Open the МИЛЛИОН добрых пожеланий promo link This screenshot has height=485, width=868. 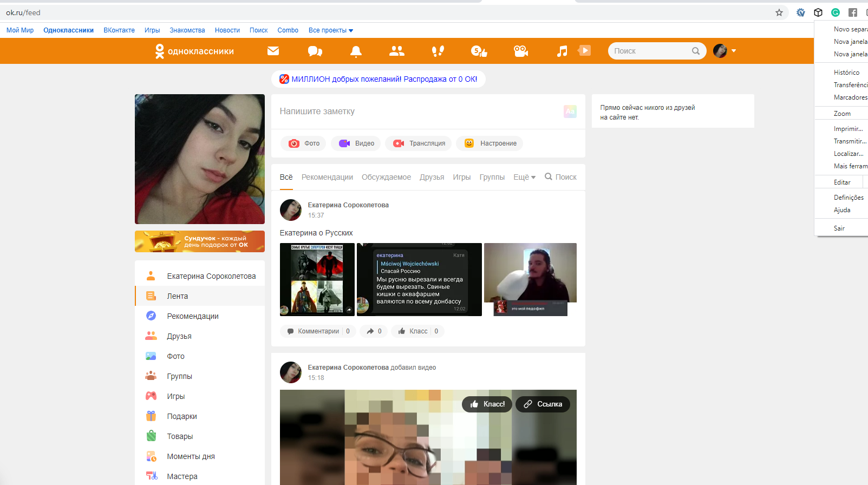point(378,79)
